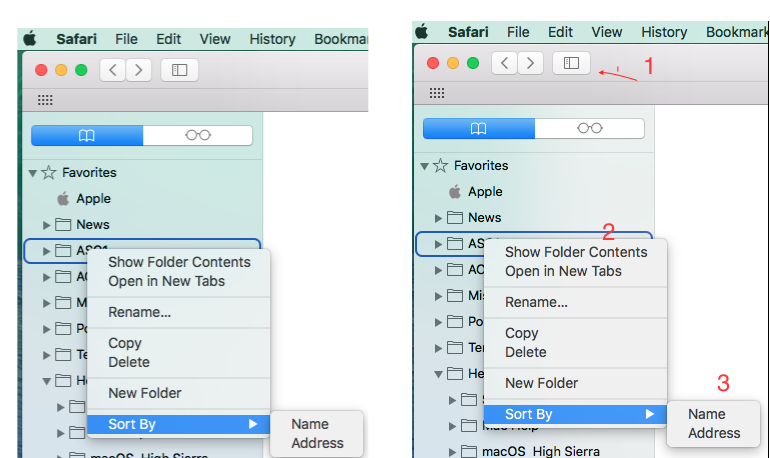Click News folder icon in right sidebar
The image size is (770, 458).
[455, 218]
